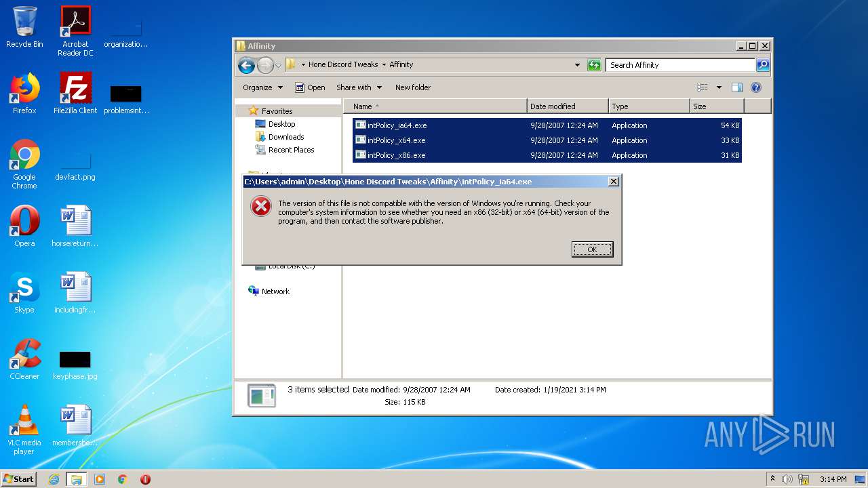Create a New folder

[413, 87]
